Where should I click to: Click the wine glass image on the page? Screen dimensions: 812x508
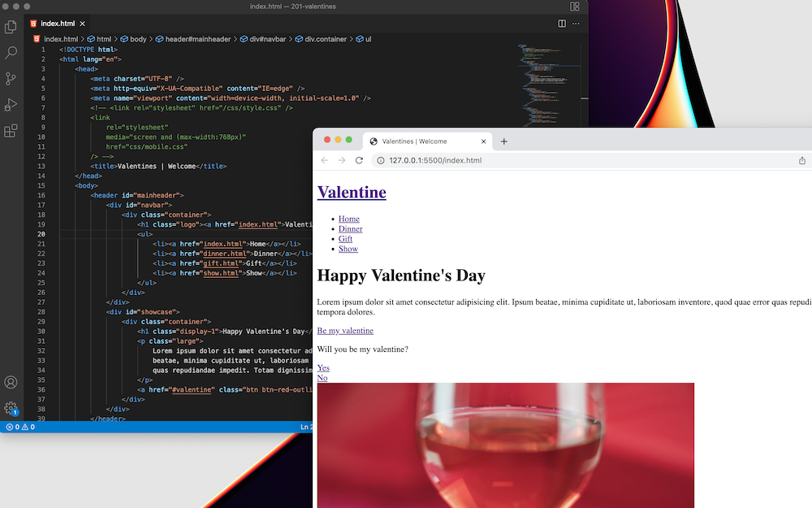[505, 445]
